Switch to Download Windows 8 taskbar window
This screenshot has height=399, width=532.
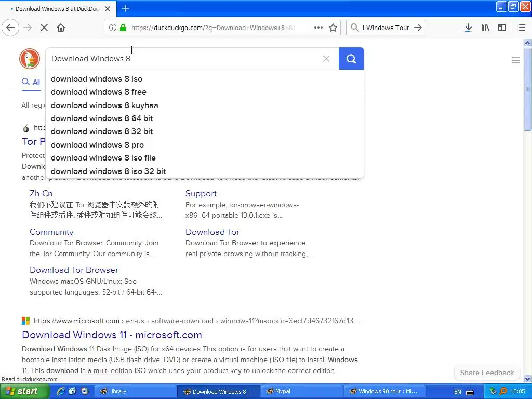(x=219, y=391)
